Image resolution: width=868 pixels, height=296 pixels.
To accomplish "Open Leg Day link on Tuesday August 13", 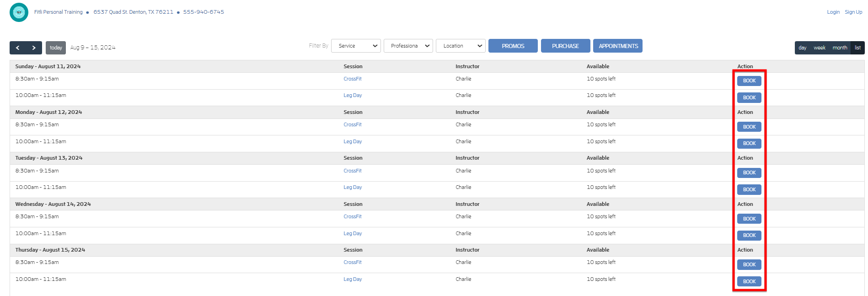I will pos(353,187).
